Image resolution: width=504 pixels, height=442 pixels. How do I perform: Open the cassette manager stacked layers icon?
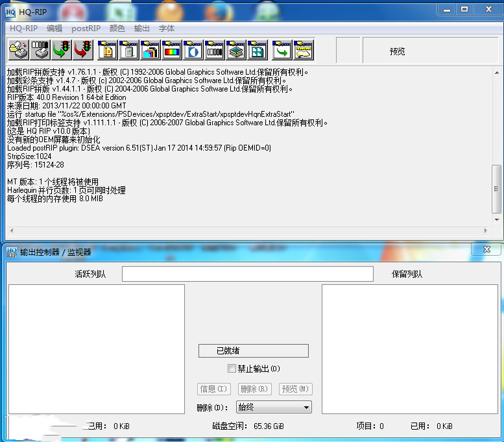point(236,50)
